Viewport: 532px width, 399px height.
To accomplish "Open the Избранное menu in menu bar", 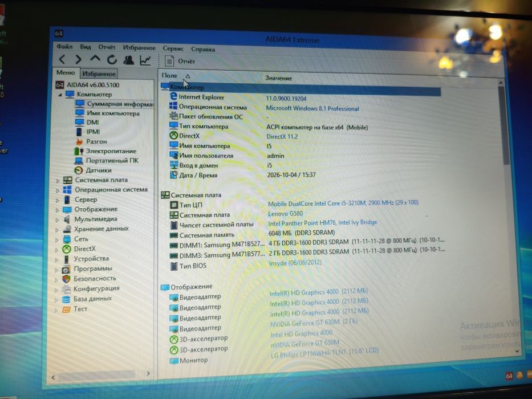I will [x=139, y=48].
